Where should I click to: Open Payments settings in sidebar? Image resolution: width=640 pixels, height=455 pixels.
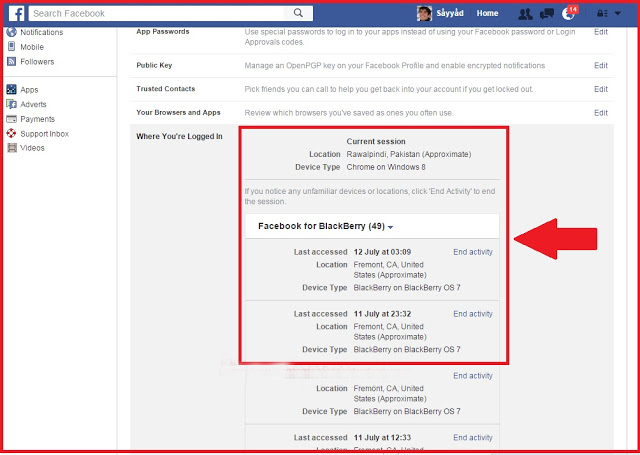point(37,119)
